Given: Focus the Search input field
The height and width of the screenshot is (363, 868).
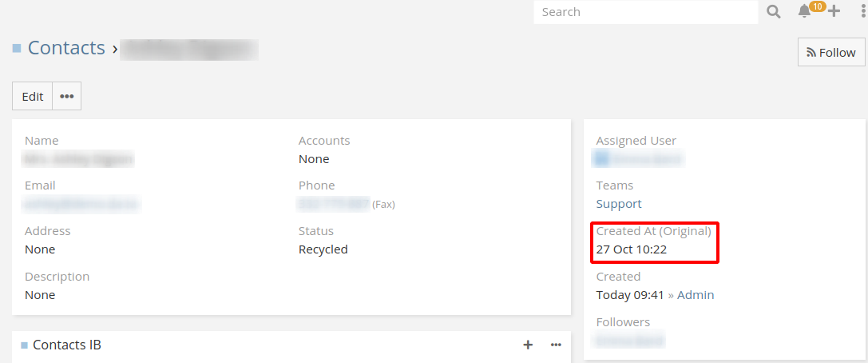Looking at the screenshot, I should 645,12.
